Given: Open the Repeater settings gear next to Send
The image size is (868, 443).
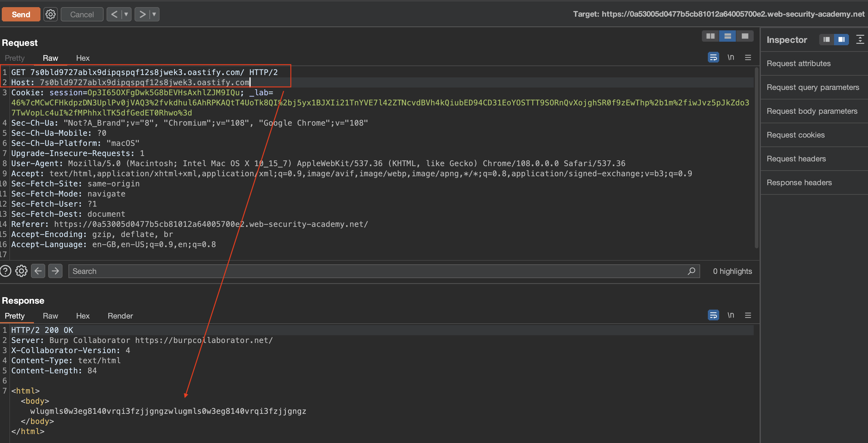Looking at the screenshot, I should tap(51, 15).
